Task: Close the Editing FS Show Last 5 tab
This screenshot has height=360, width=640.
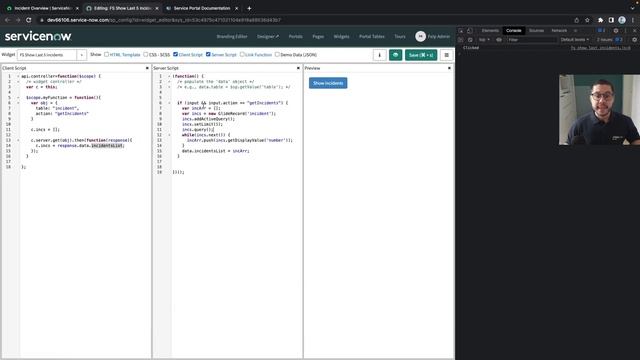Action: point(157,8)
